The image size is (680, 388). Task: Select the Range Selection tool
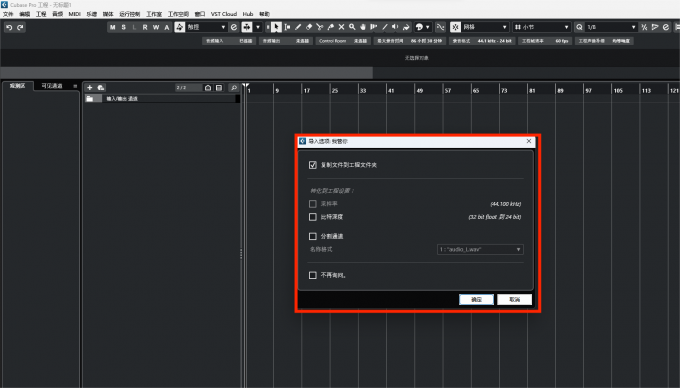point(287,27)
